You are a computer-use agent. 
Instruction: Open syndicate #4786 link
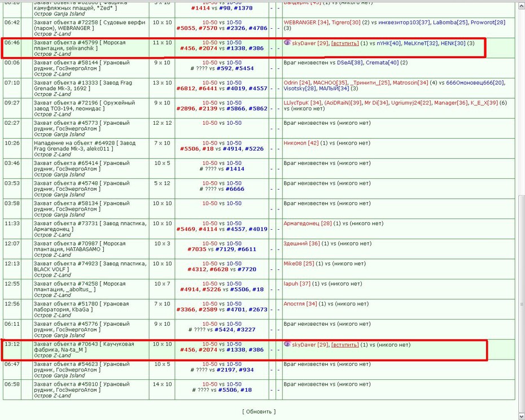point(258,28)
